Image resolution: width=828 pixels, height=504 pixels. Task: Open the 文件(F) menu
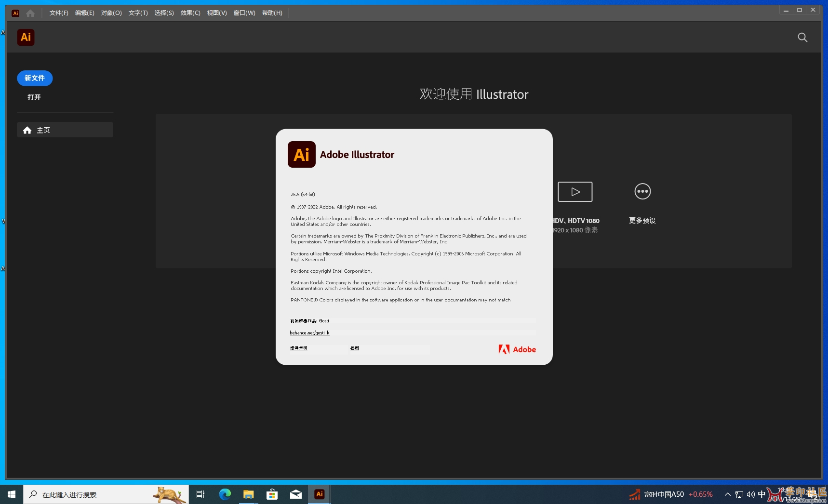(x=59, y=13)
